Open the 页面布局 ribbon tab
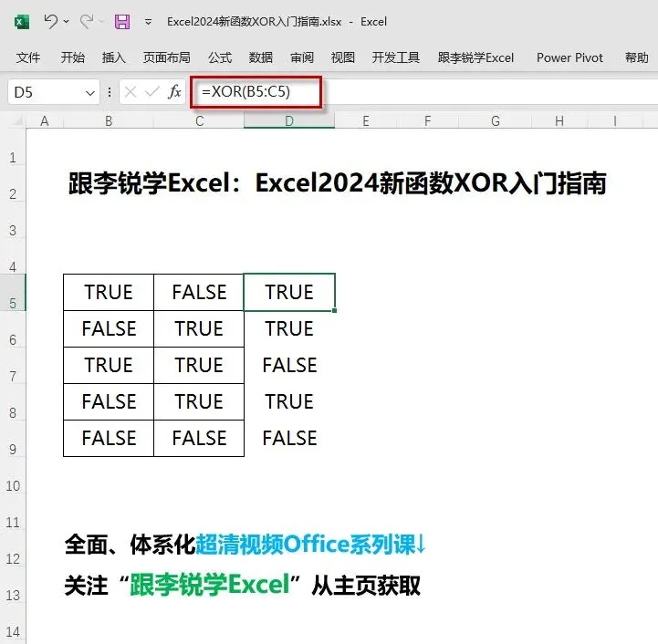Image resolution: width=658 pixels, height=644 pixels. pos(167,57)
